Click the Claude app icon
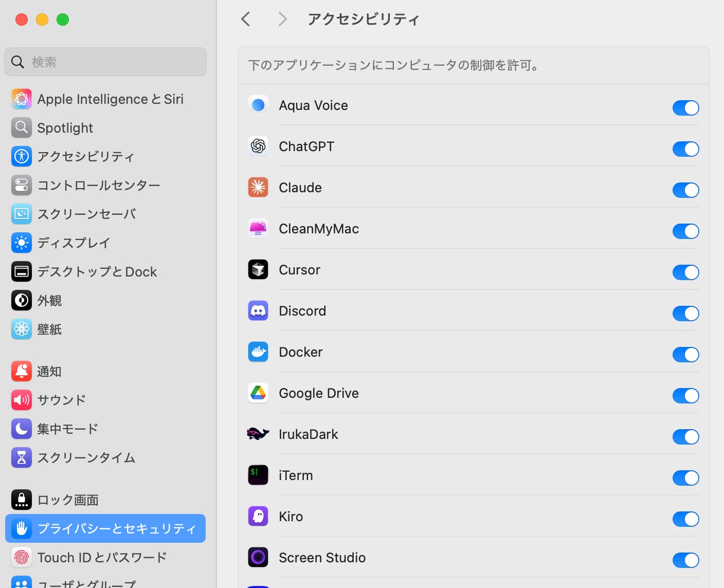The image size is (724, 588). pyautogui.click(x=258, y=187)
